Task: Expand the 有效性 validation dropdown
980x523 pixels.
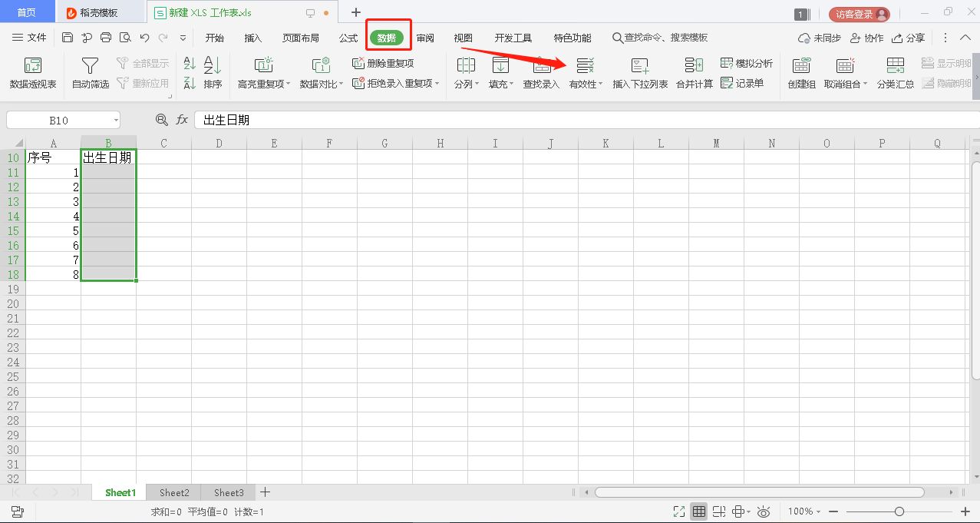Action: (x=600, y=84)
